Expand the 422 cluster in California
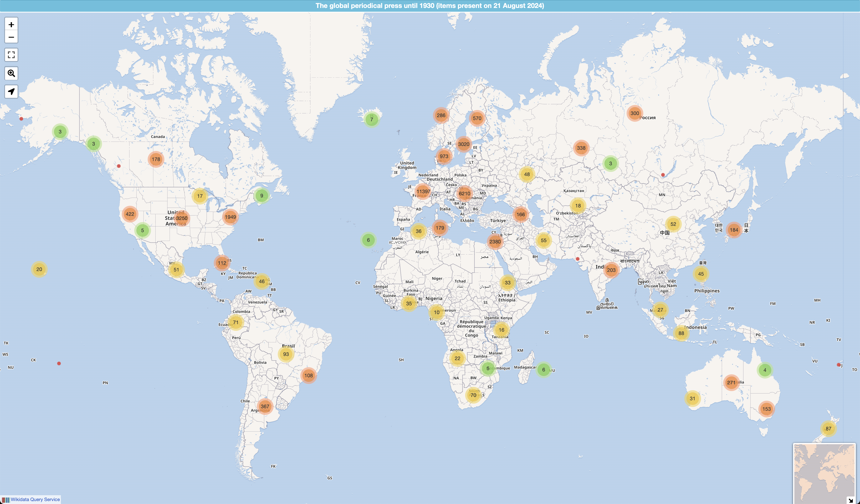 click(130, 214)
